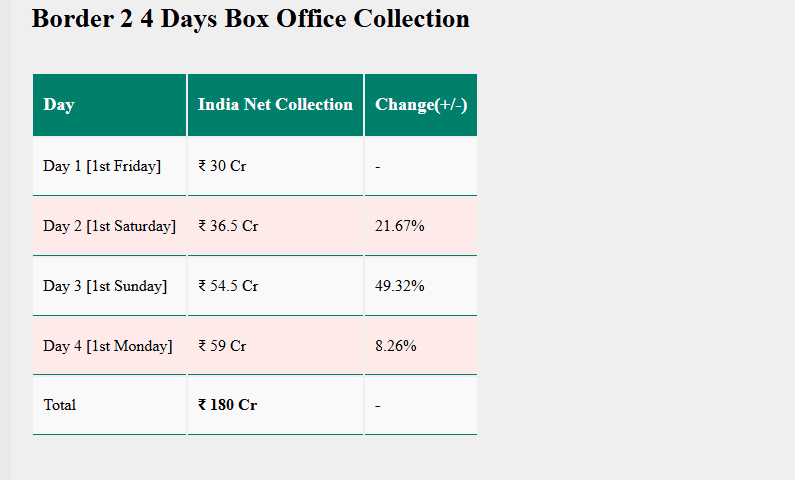
Task: Click the Day 1 [1st Friday] cell
Action: (x=102, y=166)
